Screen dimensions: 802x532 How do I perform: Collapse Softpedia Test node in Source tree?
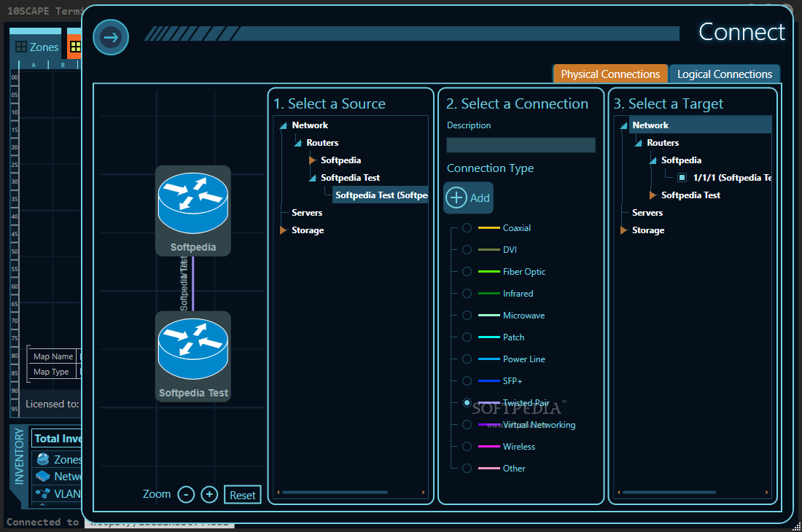pyautogui.click(x=313, y=178)
